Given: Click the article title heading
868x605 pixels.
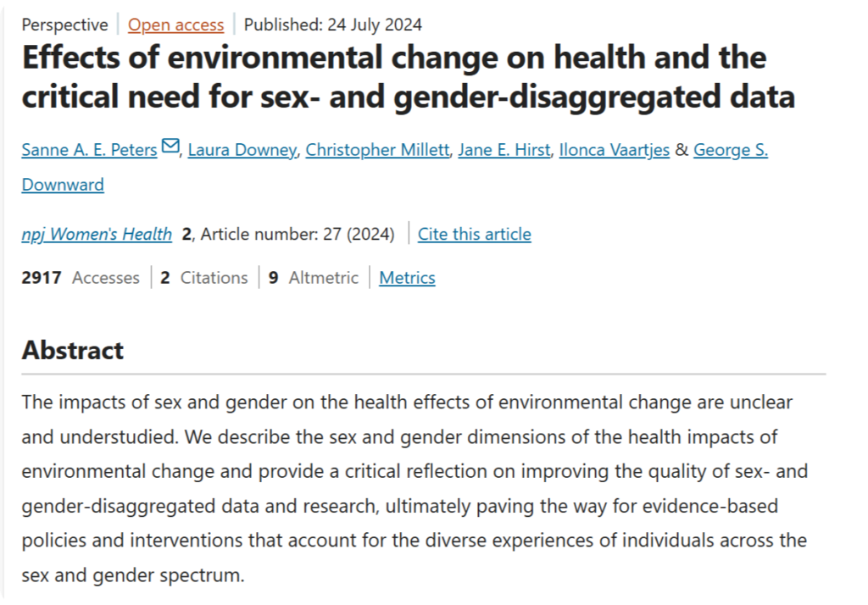Looking at the screenshot, I should (x=407, y=77).
